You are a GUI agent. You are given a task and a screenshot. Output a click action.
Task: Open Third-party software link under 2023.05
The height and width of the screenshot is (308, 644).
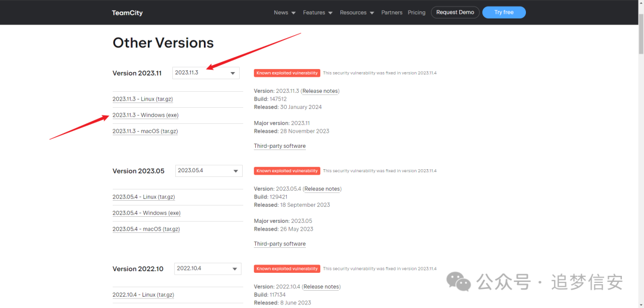coord(280,244)
